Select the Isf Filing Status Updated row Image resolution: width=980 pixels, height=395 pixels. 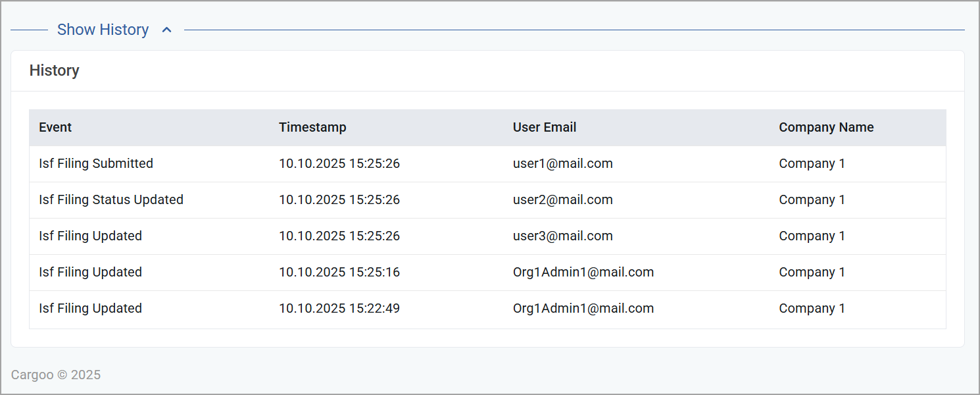point(487,200)
